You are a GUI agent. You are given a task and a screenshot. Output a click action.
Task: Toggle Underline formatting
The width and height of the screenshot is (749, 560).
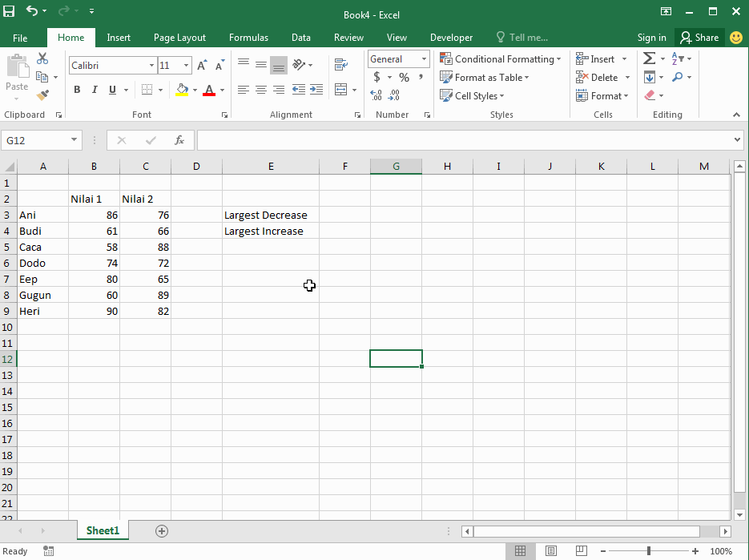(x=111, y=90)
